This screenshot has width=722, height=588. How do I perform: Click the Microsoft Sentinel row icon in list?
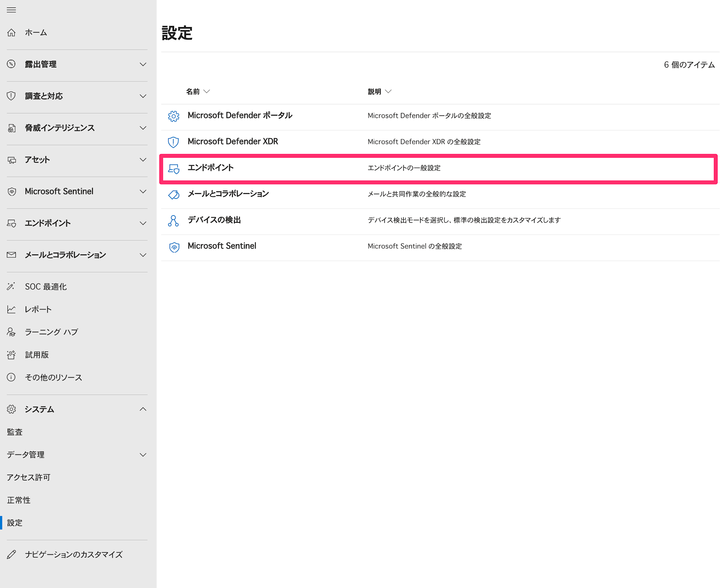pos(174,247)
